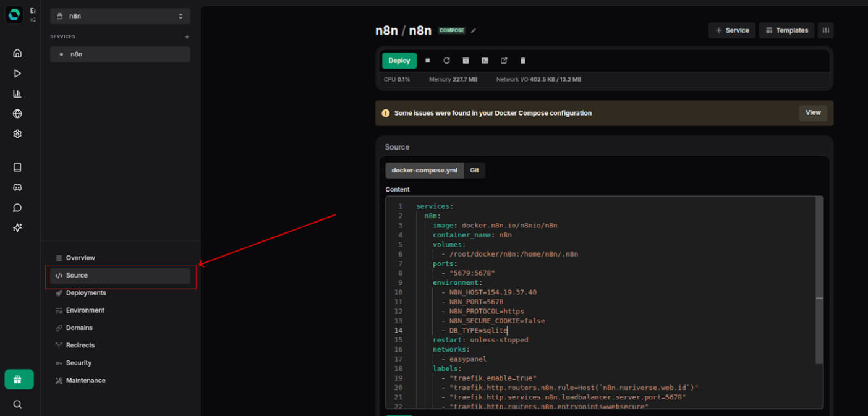
Task: Click the /root/docker/n8n volume line
Action: coord(509,254)
